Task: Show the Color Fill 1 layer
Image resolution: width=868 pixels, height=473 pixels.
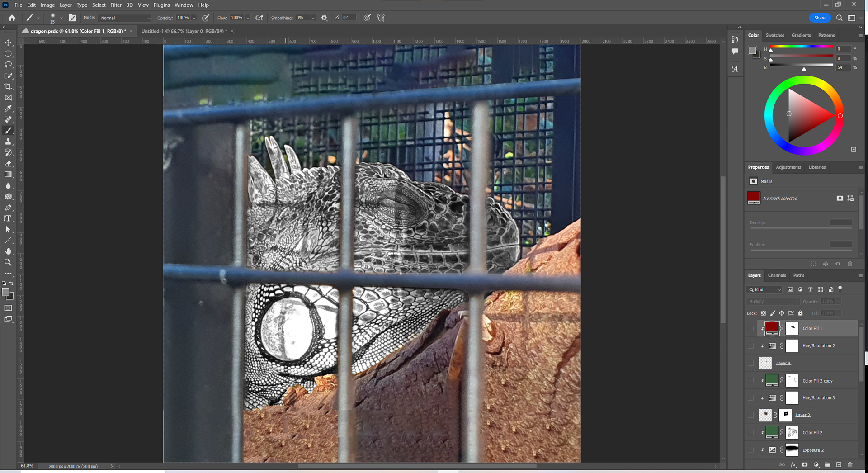Action: coord(750,328)
